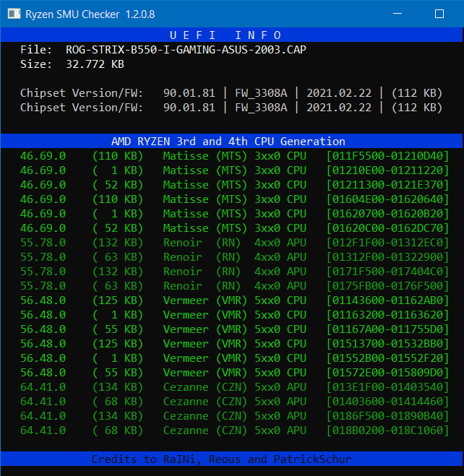Minimize the Ryzen SMU Checker window
The height and width of the screenshot is (476, 464).
(x=398, y=14)
